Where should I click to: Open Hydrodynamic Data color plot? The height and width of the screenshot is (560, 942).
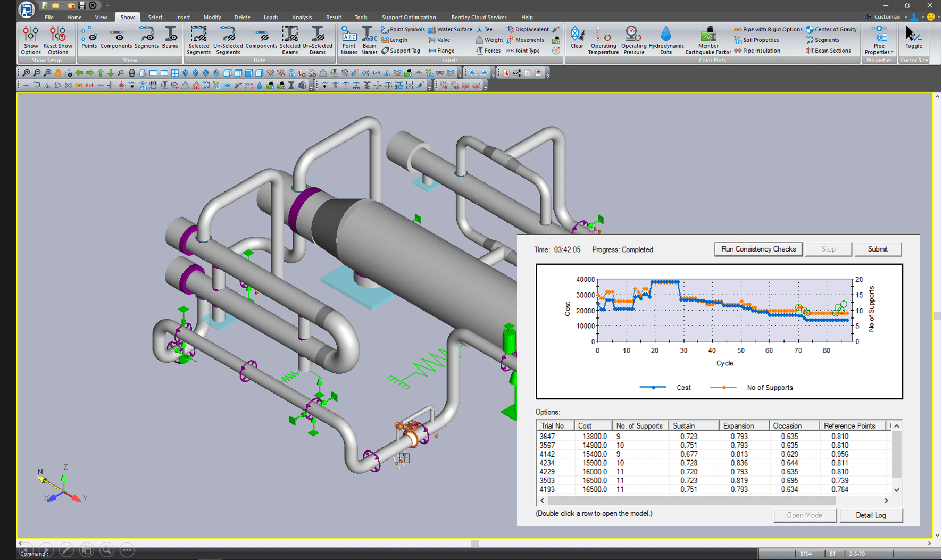tap(666, 40)
